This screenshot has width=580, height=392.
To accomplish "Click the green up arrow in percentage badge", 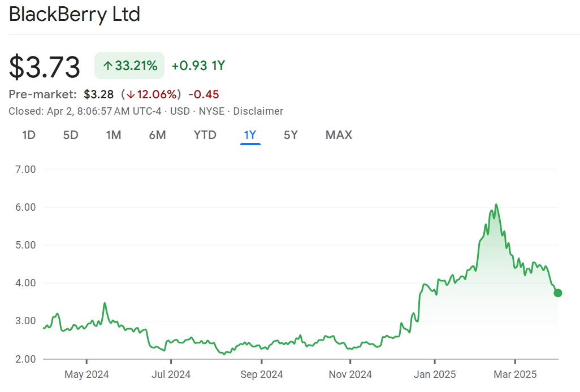I will (107, 66).
